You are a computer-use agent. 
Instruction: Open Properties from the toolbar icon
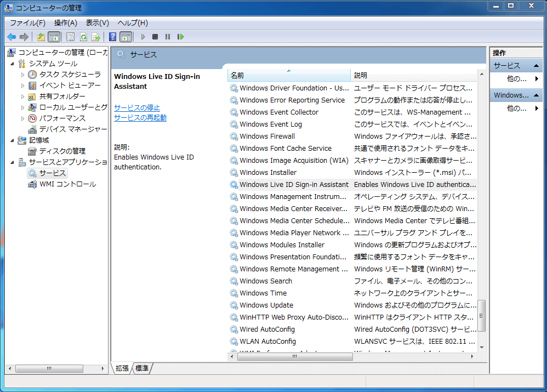[x=71, y=37]
